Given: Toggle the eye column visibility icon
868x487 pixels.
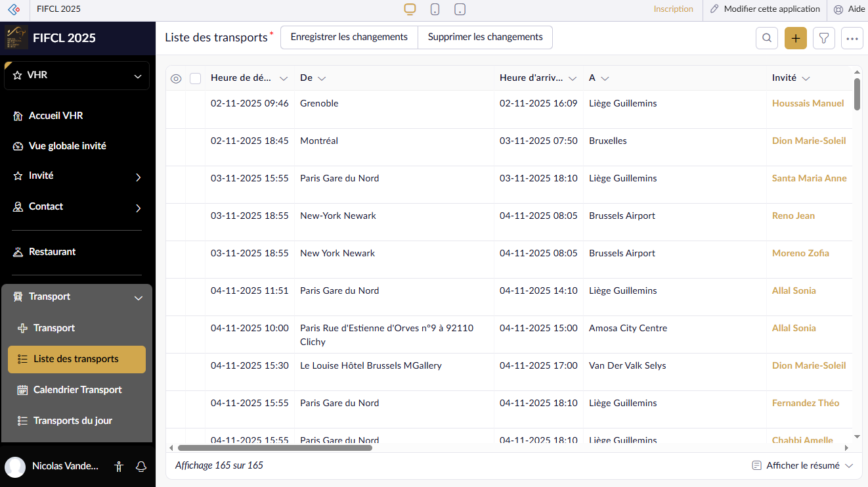Looking at the screenshot, I should (176, 78).
